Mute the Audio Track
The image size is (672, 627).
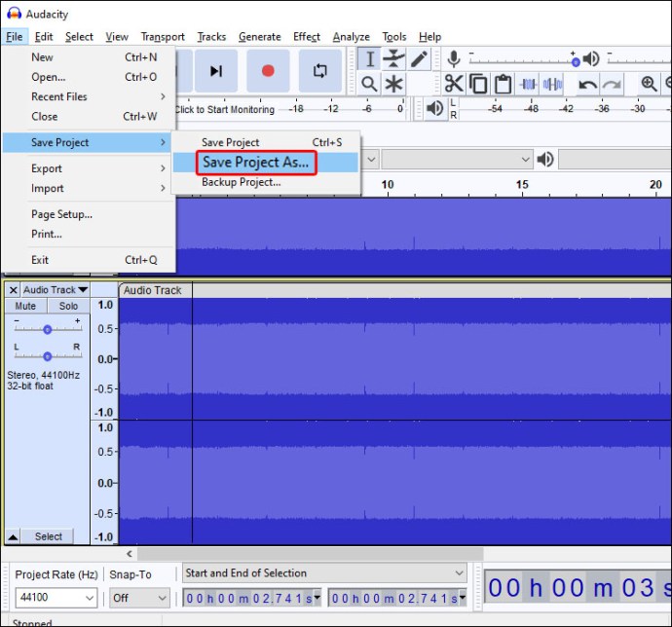pyautogui.click(x=25, y=306)
